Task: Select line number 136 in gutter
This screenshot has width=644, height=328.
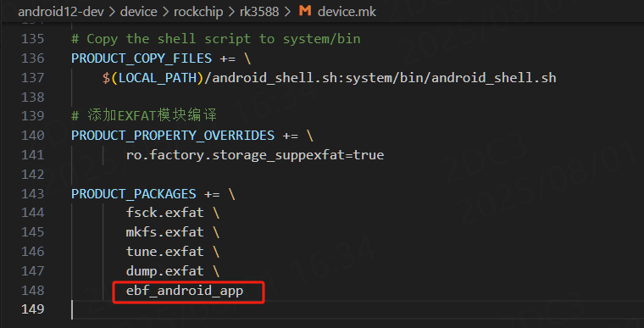Action: [32, 58]
